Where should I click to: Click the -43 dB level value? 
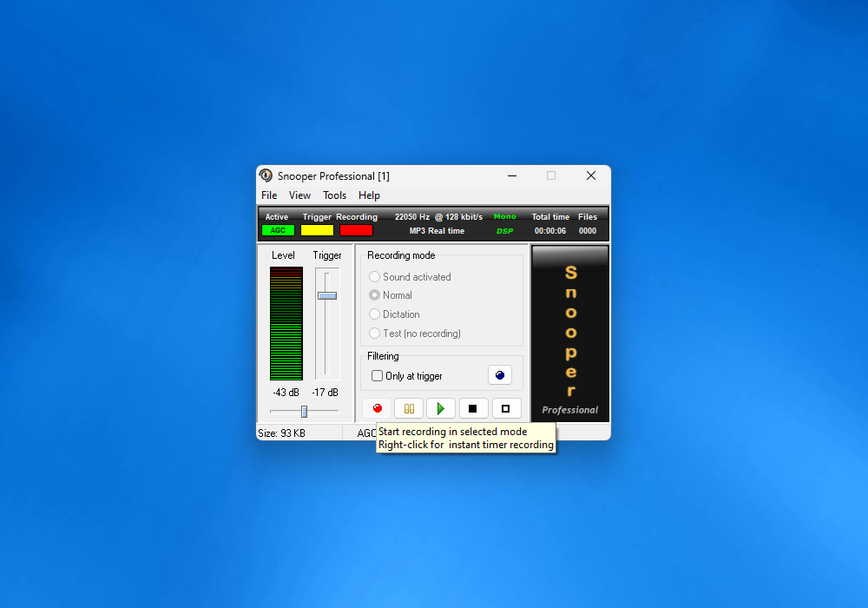click(286, 393)
